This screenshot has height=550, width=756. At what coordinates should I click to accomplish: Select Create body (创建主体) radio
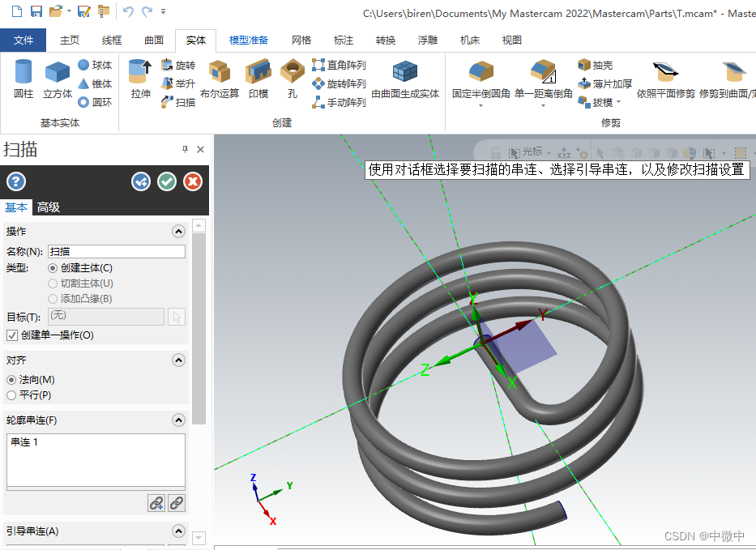coord(53,268)
